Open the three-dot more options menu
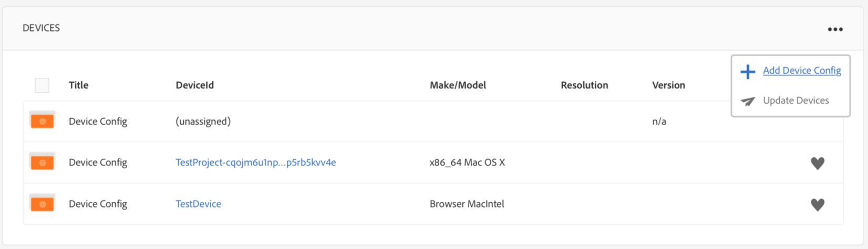 (835, 29)
